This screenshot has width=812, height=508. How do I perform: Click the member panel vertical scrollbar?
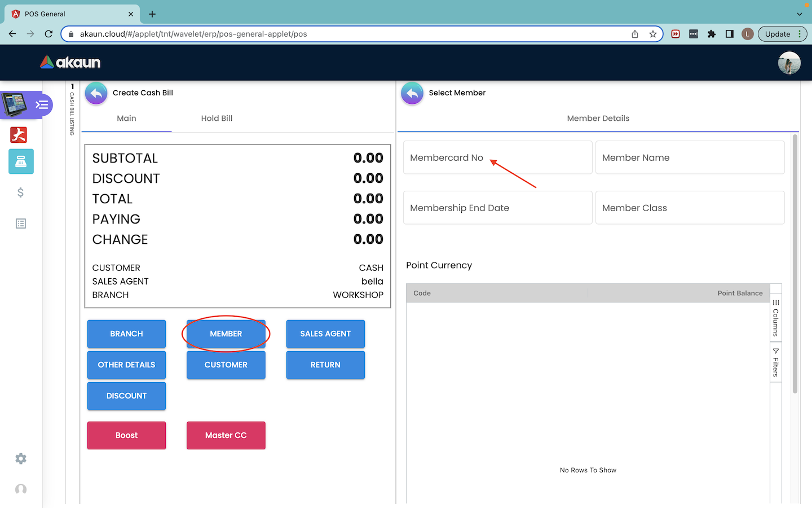[795, 264]
